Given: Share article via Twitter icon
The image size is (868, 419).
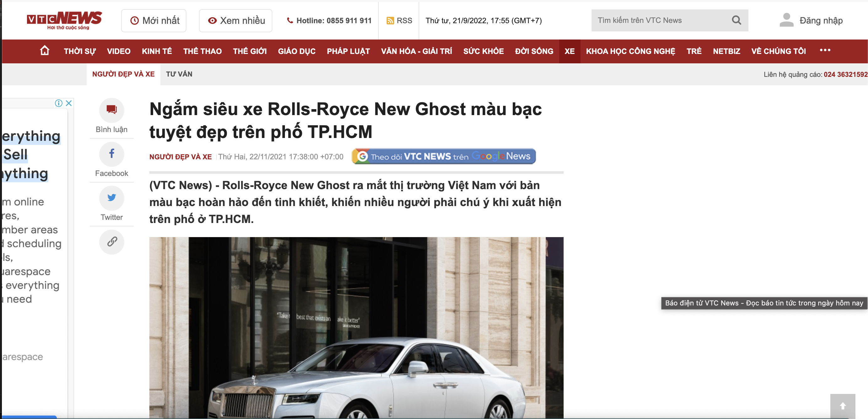Looking at the screenshot, I should click(x=111, y=198).
